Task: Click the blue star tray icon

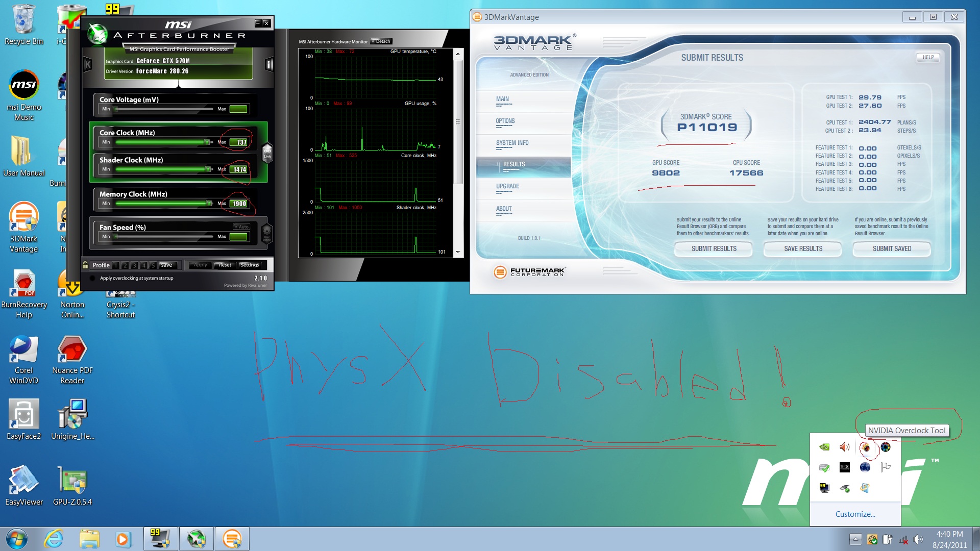Action: pos(865,467)
